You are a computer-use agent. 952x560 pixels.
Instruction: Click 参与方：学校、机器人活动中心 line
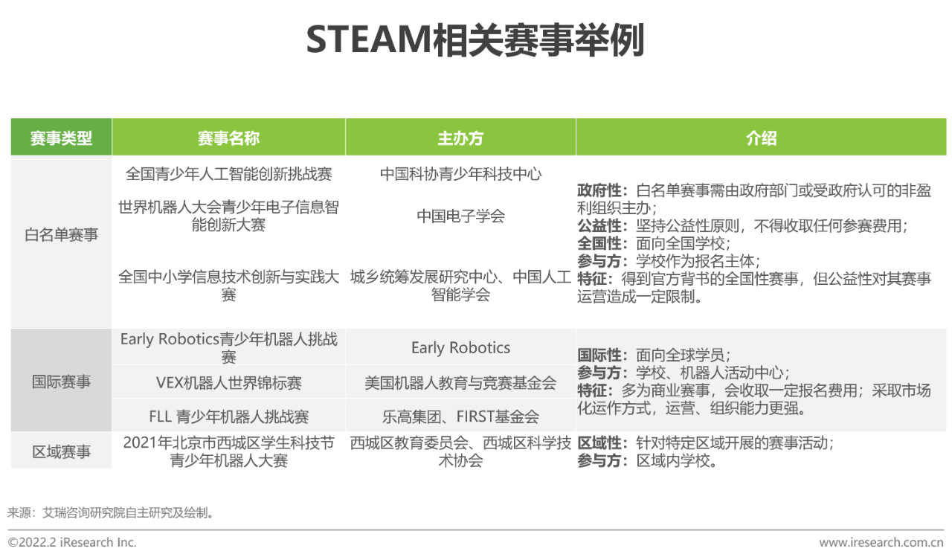click(684, 373)
